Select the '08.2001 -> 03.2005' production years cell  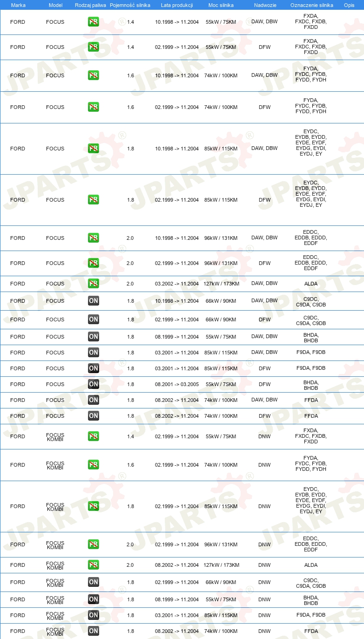coord(177,384)
